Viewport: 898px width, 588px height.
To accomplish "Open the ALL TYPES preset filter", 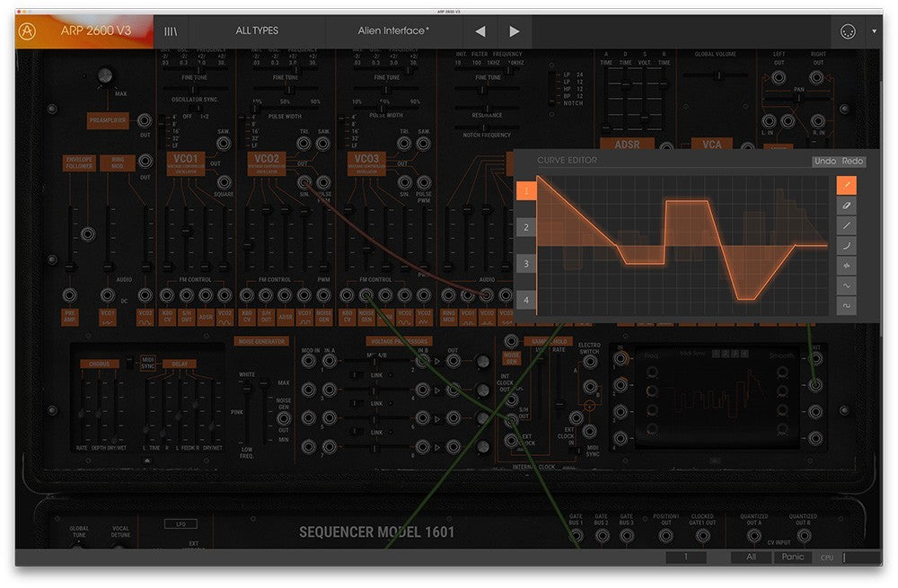I will (257, 31).
